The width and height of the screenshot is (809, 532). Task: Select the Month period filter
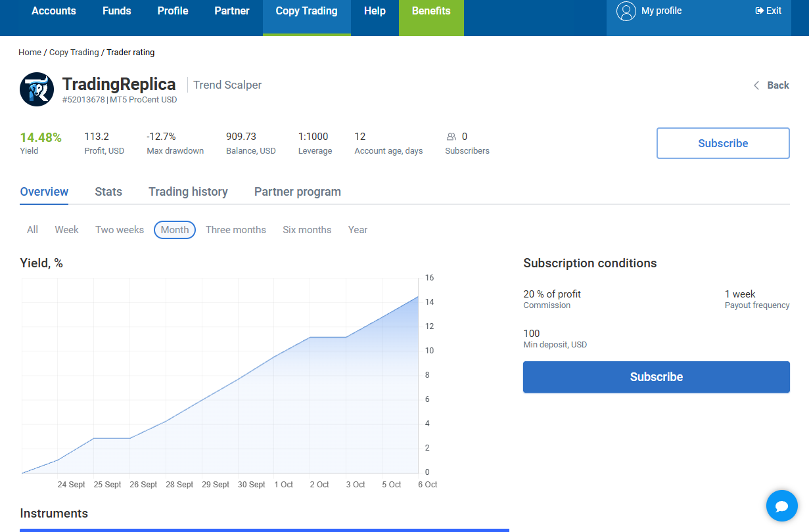(x=175, y=230)
